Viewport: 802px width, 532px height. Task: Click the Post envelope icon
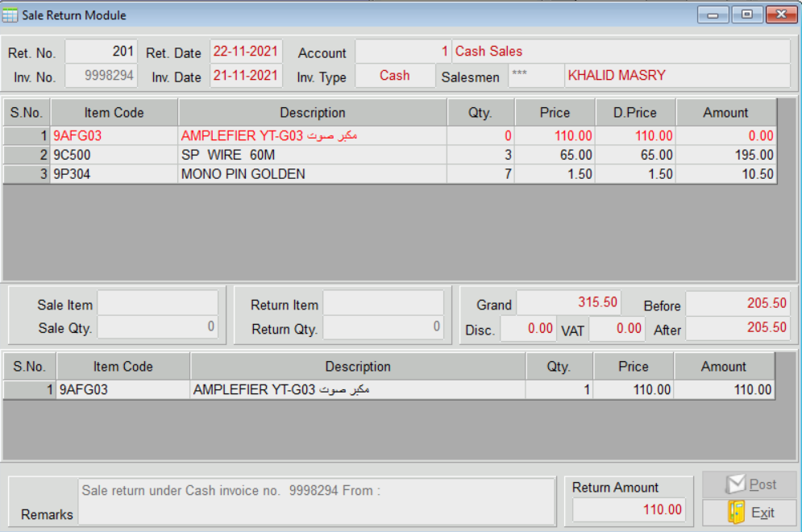(x=735, y=484)
